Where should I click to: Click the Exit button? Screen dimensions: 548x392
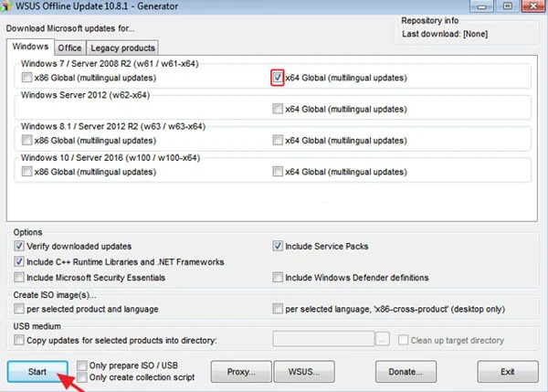(508, 372)
